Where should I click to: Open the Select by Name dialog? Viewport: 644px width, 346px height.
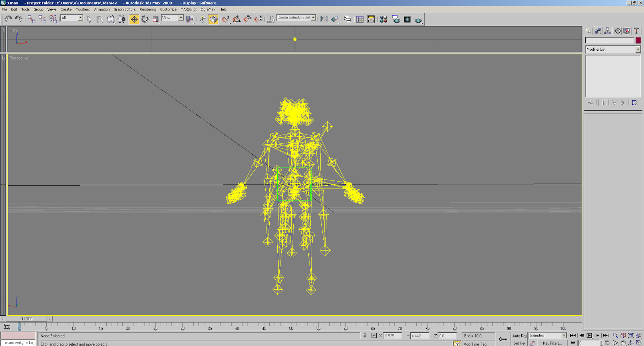pyautogui.click(x=100, y=19)
